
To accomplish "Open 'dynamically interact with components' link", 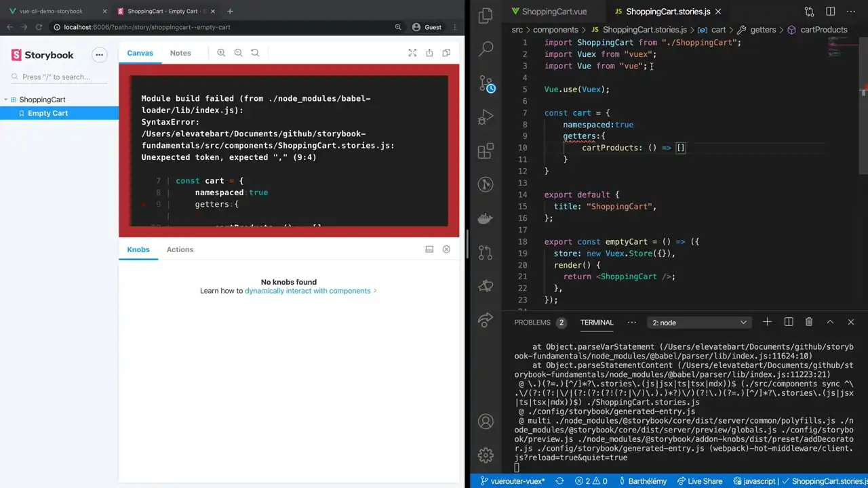I will point(308,291).
